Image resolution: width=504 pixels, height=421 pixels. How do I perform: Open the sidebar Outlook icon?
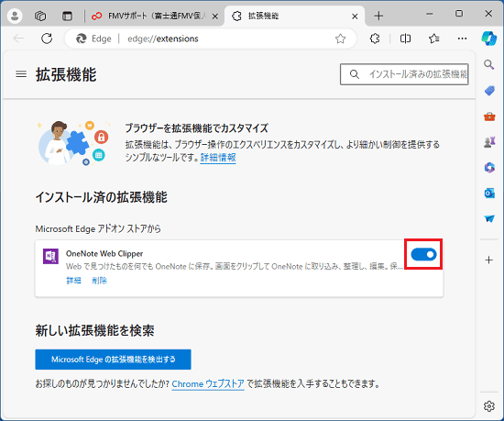point(489,193)
